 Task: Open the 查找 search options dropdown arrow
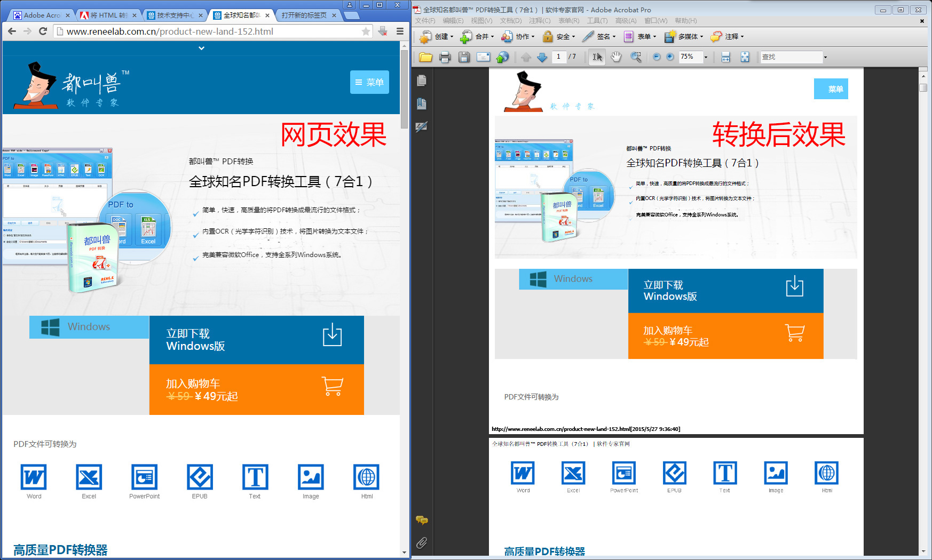825,57
